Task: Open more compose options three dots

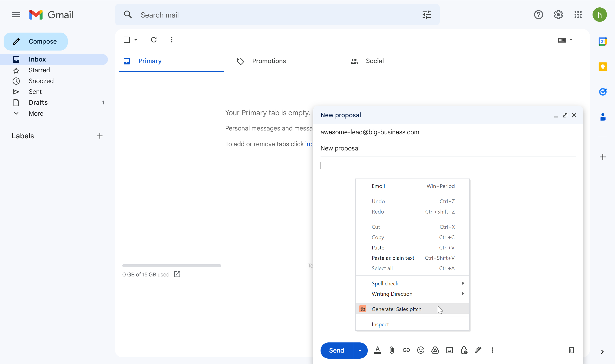Action: tap(492, 350)
